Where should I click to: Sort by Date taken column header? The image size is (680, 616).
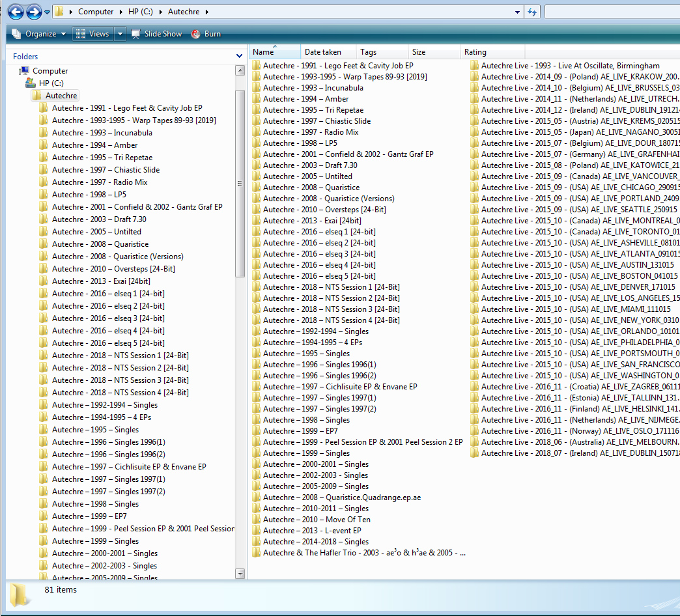328,52
